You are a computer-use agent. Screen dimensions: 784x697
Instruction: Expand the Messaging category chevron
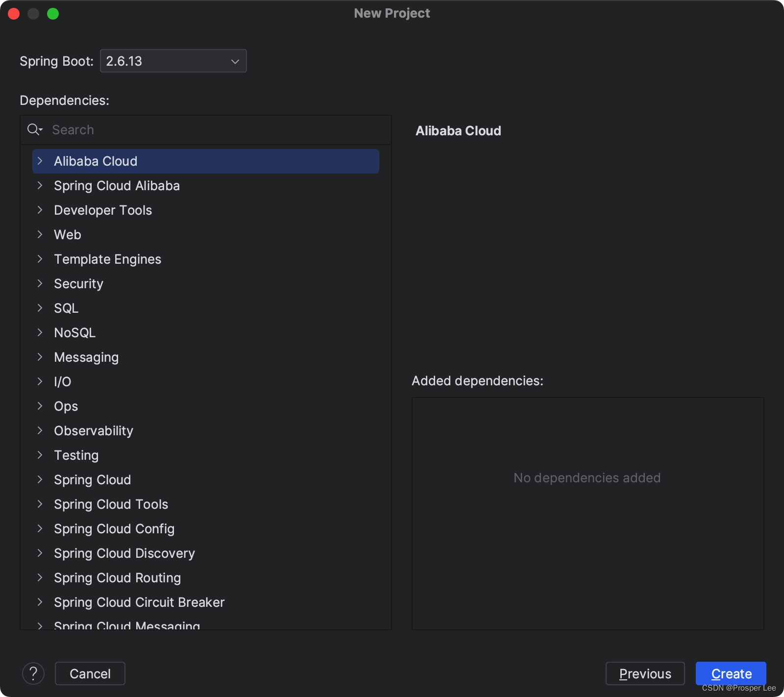(x=40, y=357)
